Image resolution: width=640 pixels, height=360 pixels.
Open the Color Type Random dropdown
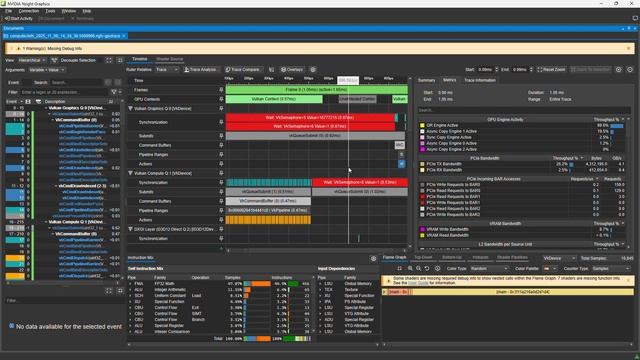click(x=489, y=269)
